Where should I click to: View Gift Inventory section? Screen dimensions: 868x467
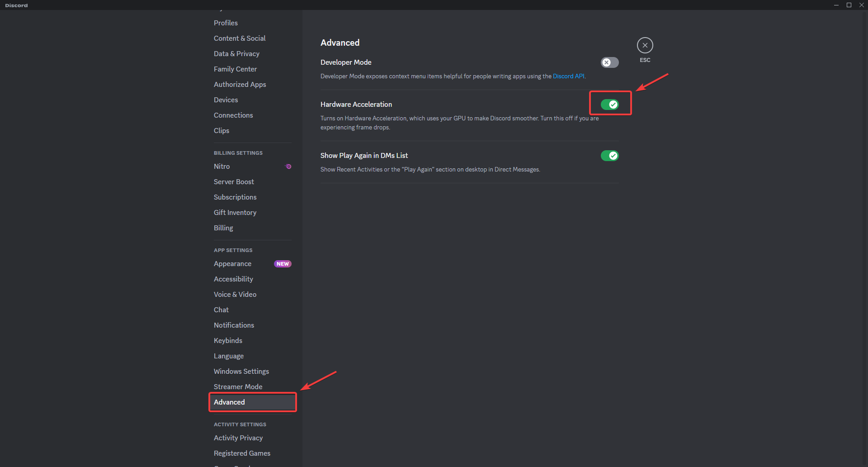coord(235,213)
